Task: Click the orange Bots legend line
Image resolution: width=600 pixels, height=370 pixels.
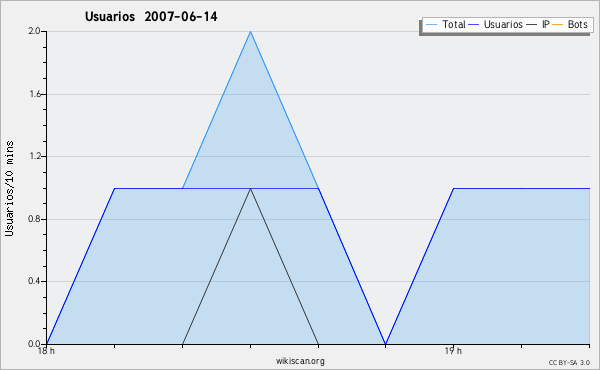Action: point(558,25)
